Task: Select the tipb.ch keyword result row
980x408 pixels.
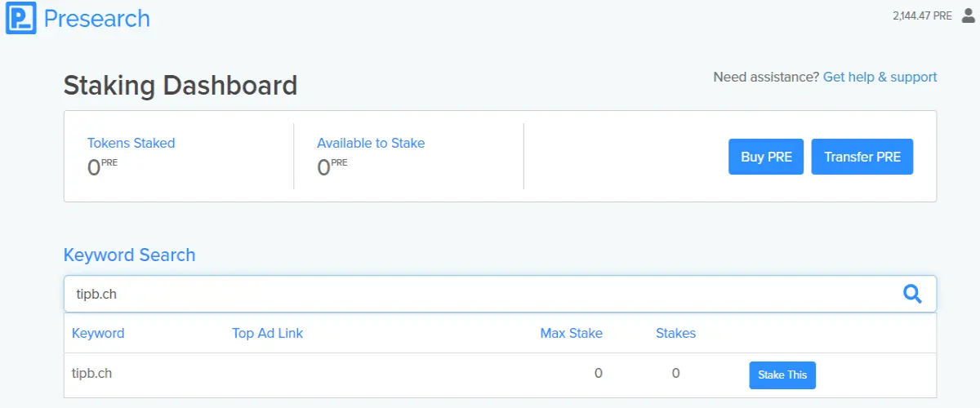Action: [500, 375]
